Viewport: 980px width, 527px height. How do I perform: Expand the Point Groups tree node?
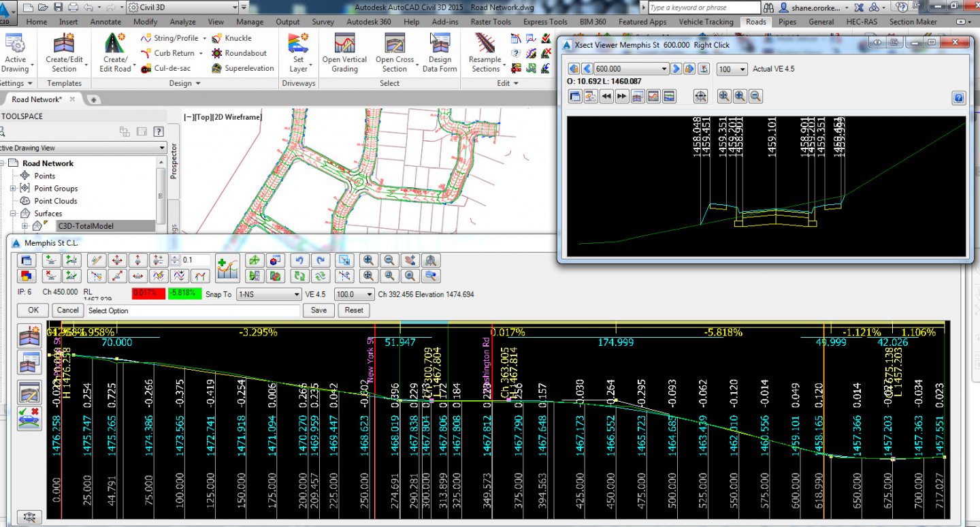tap(13, 189)
